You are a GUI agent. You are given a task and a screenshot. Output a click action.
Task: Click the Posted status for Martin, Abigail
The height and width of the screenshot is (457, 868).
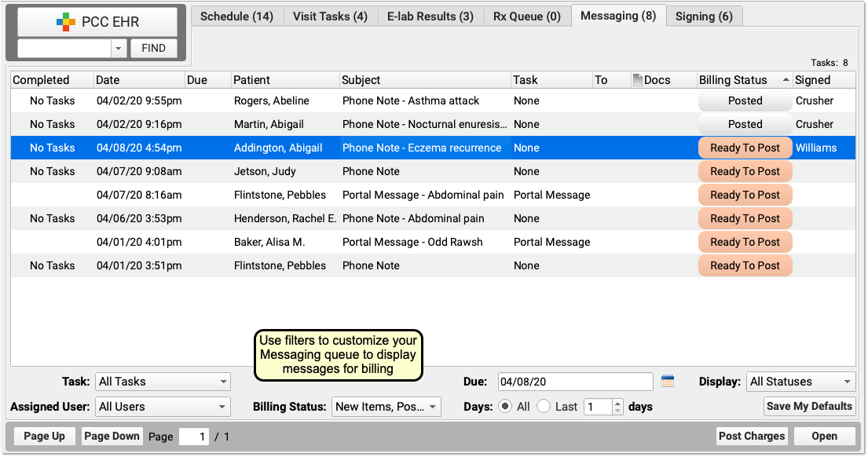(x=745, y=125)
